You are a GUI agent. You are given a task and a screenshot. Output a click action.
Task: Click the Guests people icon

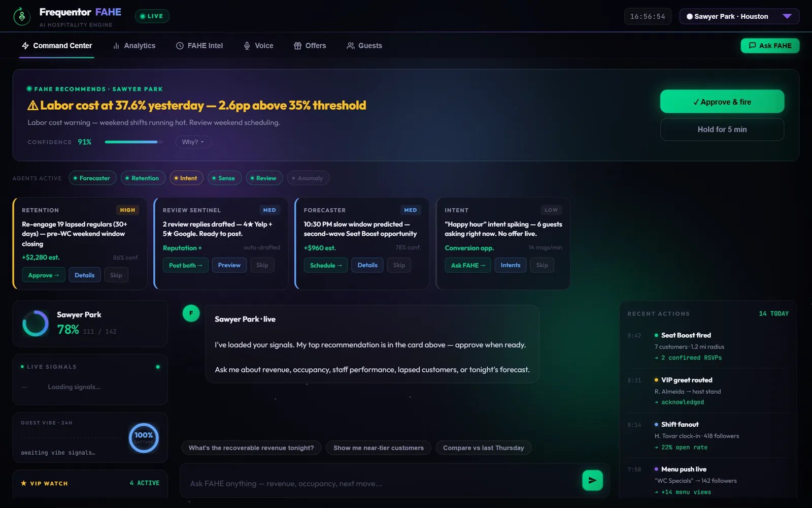[x=350, y=46]
